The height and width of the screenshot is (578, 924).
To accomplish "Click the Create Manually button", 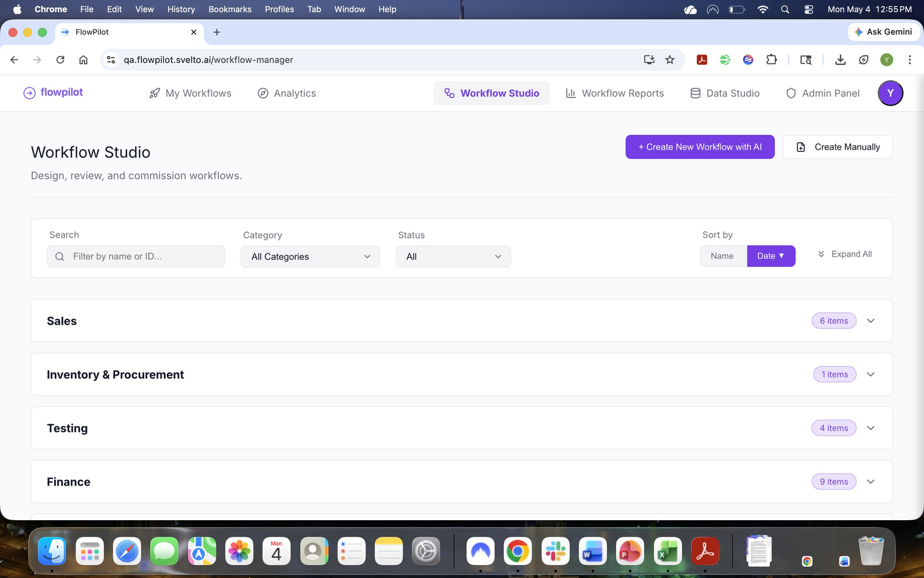I will point(837,147).
